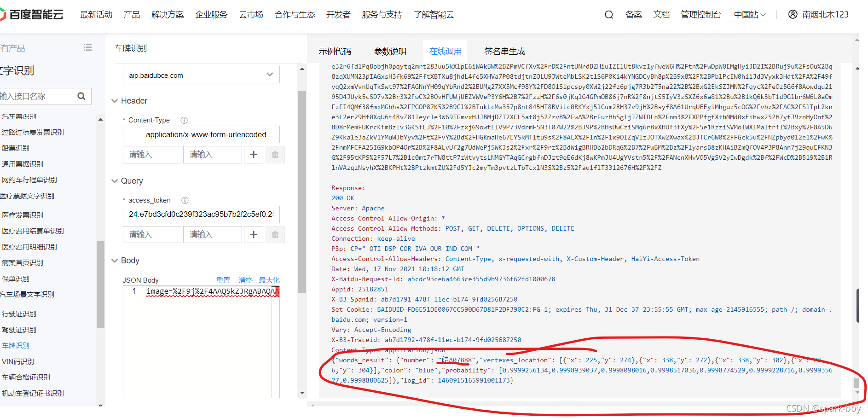Select 病案首页识别 in sidebar

(22, 263)
